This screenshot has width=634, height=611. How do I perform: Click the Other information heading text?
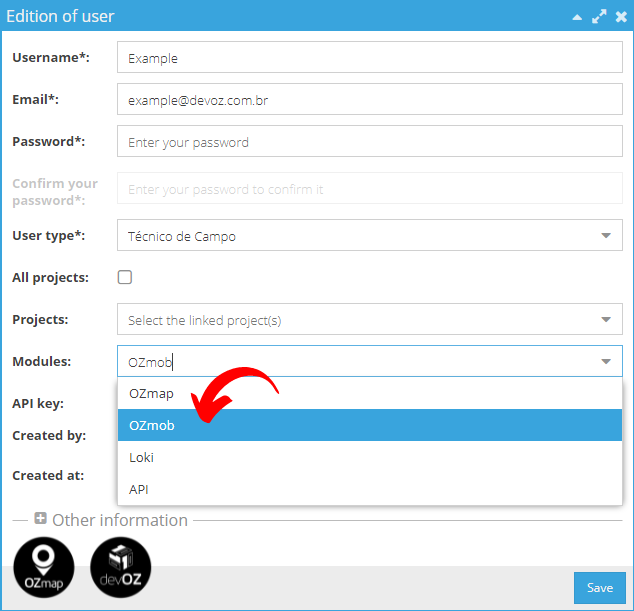coord(120,520)
